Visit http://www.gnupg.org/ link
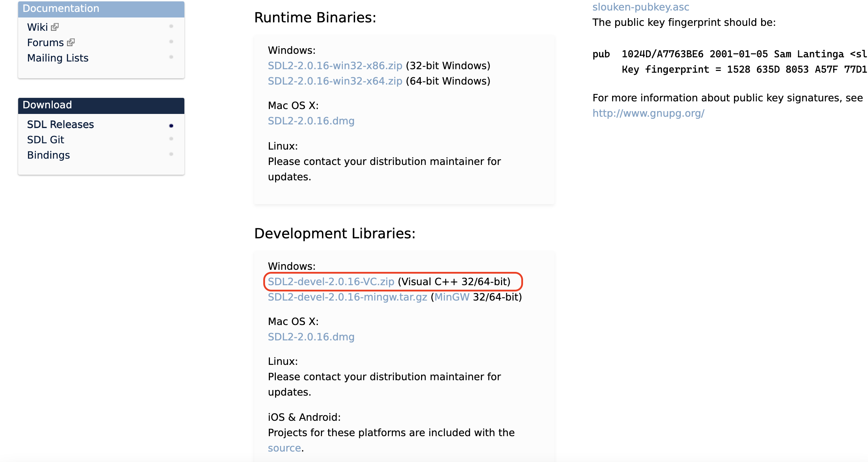Image resolution: width=868 pixels, height=462 pixels. point(648,113)
